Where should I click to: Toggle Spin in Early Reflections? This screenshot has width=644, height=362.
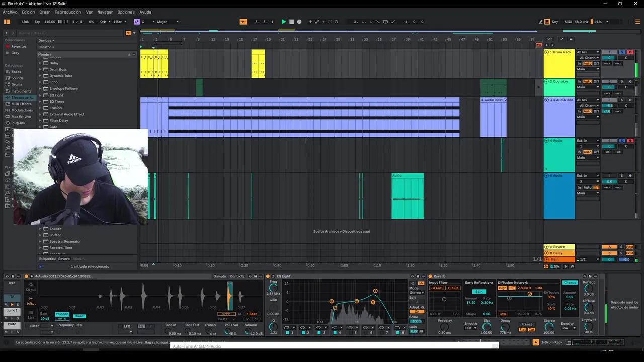pos(479,292)
